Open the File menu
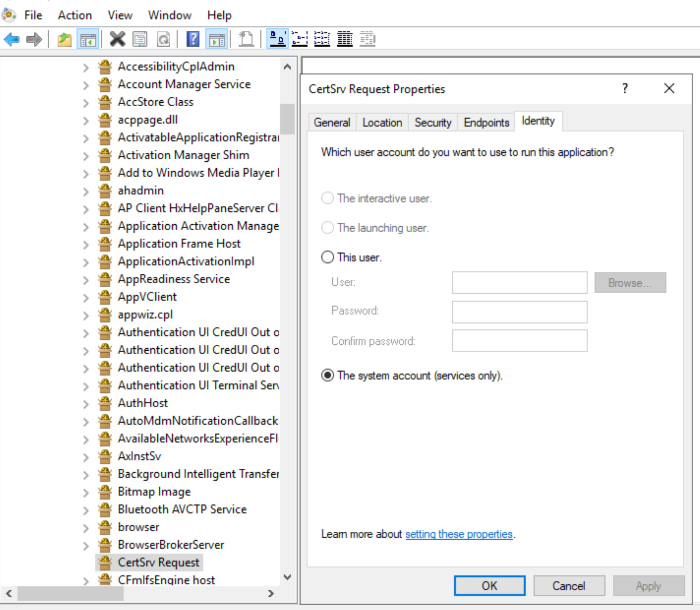The image size is (700, 610). click(x=33, y=15)
